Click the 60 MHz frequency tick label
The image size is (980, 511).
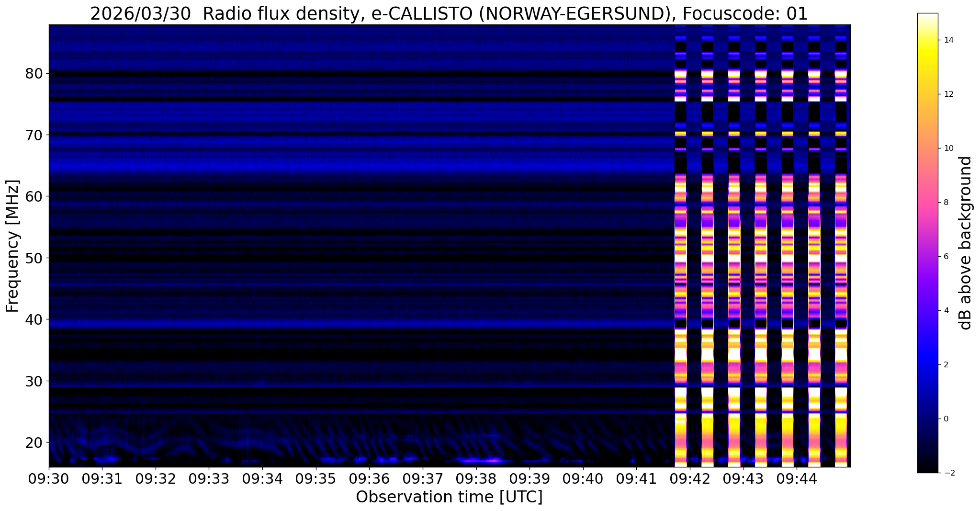pyautogui.click(x=34, y=196)
